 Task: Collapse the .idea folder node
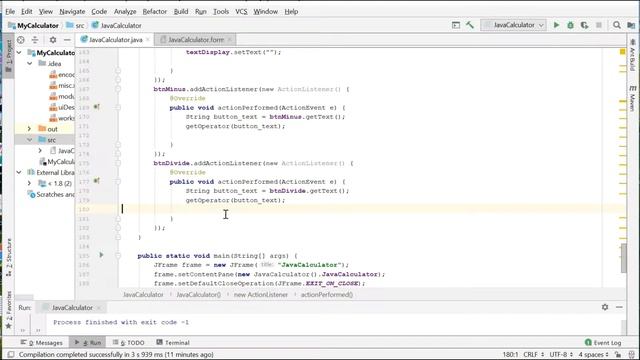[30, 64]
